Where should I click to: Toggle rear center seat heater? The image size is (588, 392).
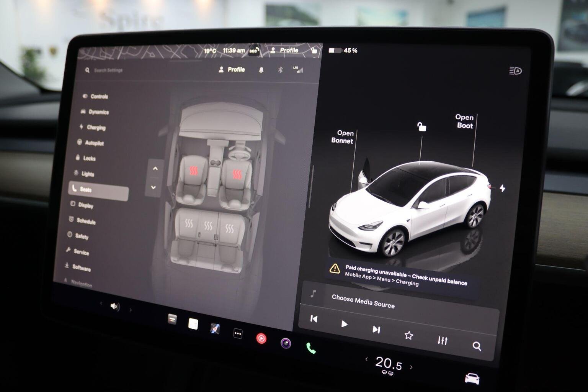(x=208, y=226)
